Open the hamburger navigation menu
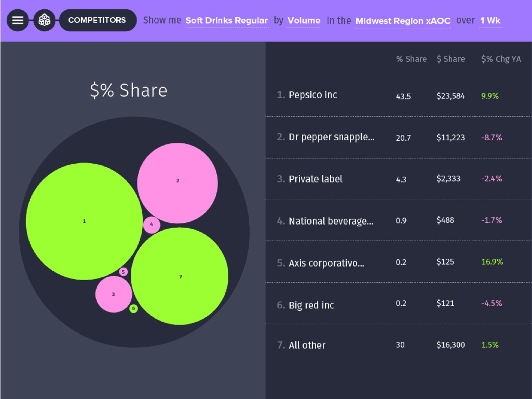 point(18,20)
